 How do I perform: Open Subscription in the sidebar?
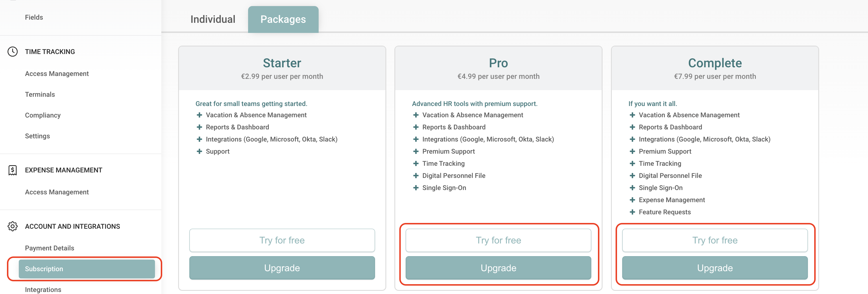pos(87,269)
